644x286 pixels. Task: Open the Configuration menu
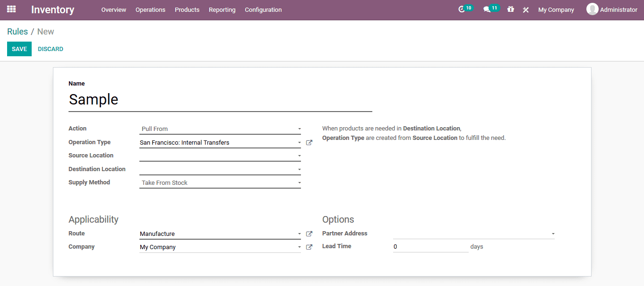263,9
